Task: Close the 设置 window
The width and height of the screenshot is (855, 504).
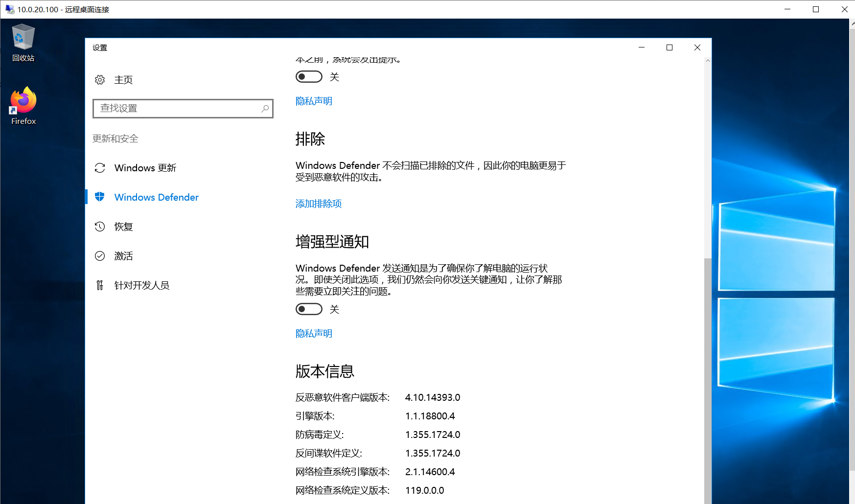Action: coord(697,47)
